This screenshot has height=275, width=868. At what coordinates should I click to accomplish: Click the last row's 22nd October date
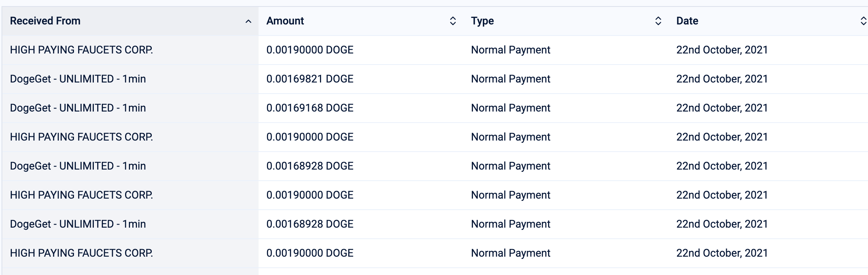tap(722, 253)
